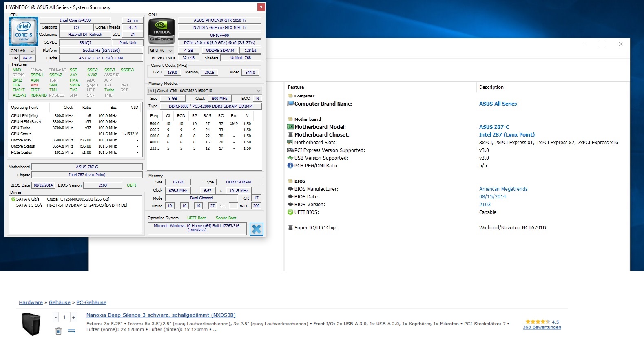Screen dimensions: 644x357
Task: Click the Microsoft Windows 10 Home operating system box
Action: 197,228
